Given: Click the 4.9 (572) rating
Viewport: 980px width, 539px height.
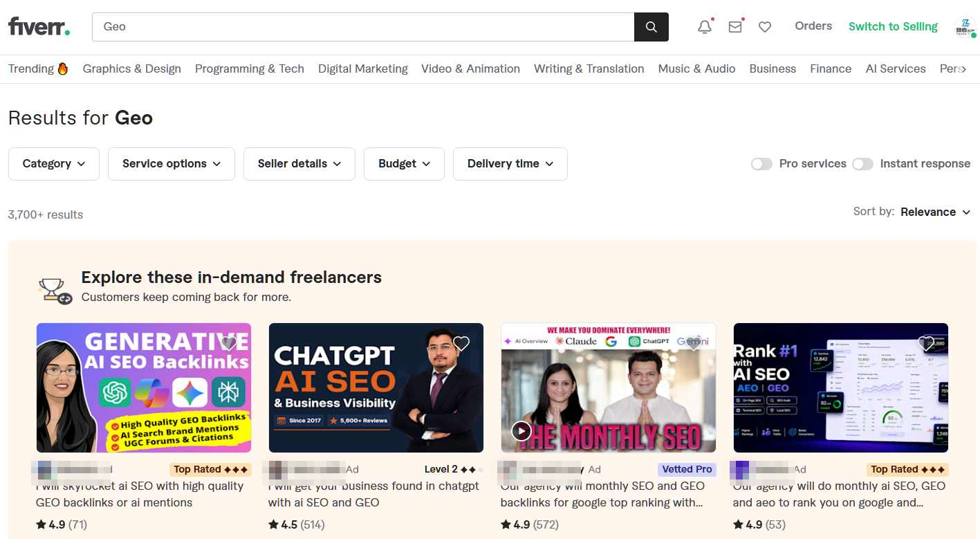Looking at the screenshot, I should pyautogui.click(x=529, y=524).
